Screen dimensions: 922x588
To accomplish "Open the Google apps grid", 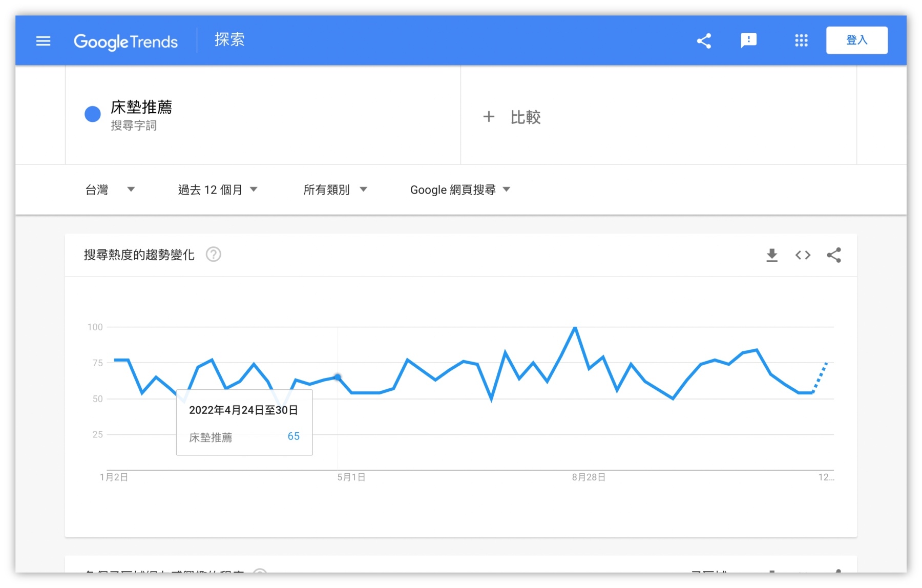I will [x=801, y=40].
